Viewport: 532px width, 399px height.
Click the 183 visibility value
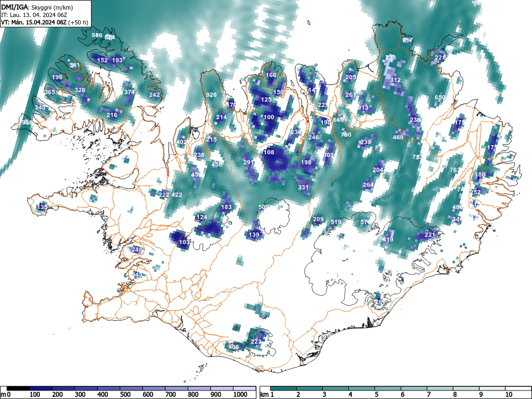(x=226, y=207)
